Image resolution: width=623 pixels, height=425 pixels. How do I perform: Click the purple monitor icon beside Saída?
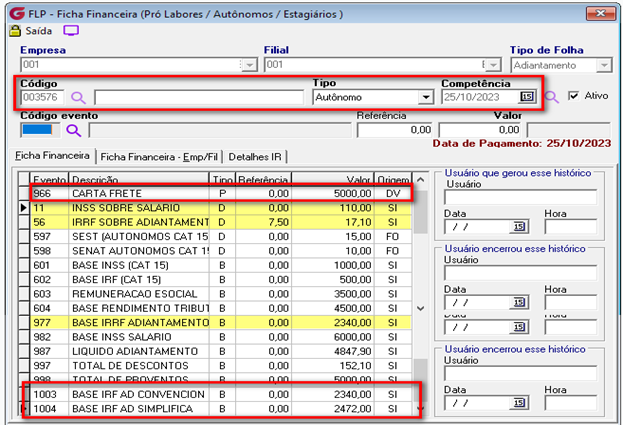click(x=71, y=30)
